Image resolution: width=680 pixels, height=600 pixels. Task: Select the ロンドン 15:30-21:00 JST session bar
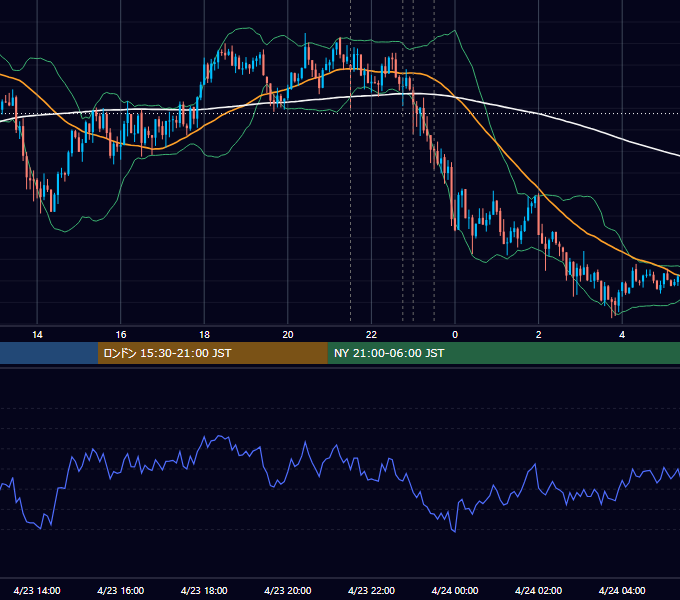pos(212,353)
